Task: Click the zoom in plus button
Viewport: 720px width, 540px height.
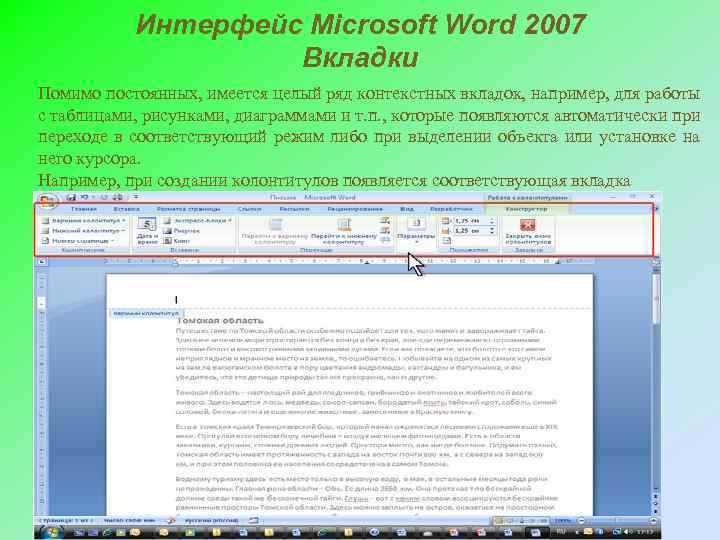Action: [x=652, y=521]
